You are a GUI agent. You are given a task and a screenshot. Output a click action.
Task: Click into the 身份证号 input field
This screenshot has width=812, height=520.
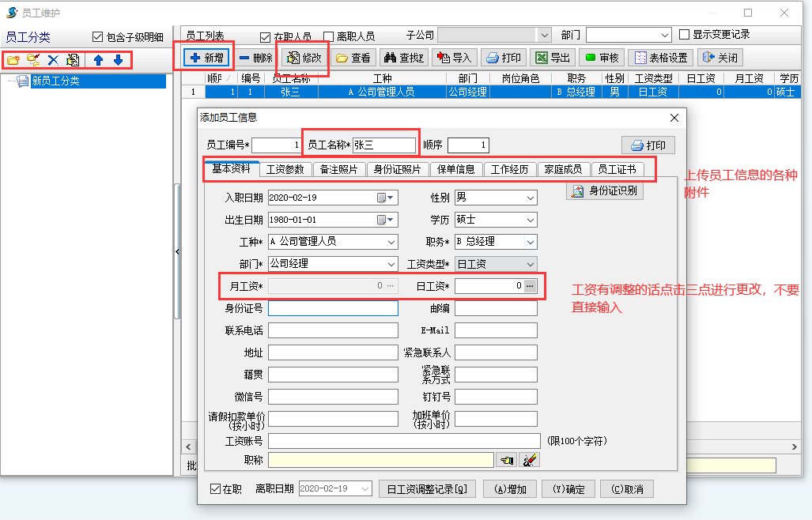click(x=333, y=308)
